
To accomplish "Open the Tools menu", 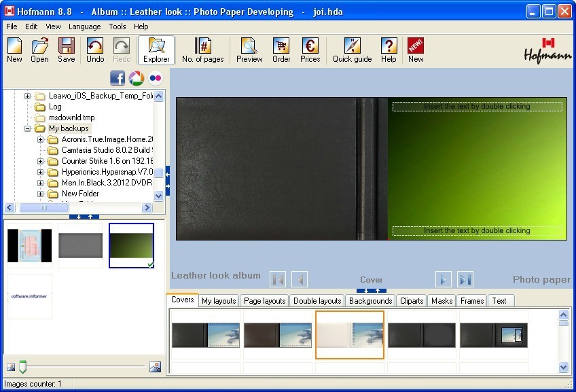I will 117,26.
